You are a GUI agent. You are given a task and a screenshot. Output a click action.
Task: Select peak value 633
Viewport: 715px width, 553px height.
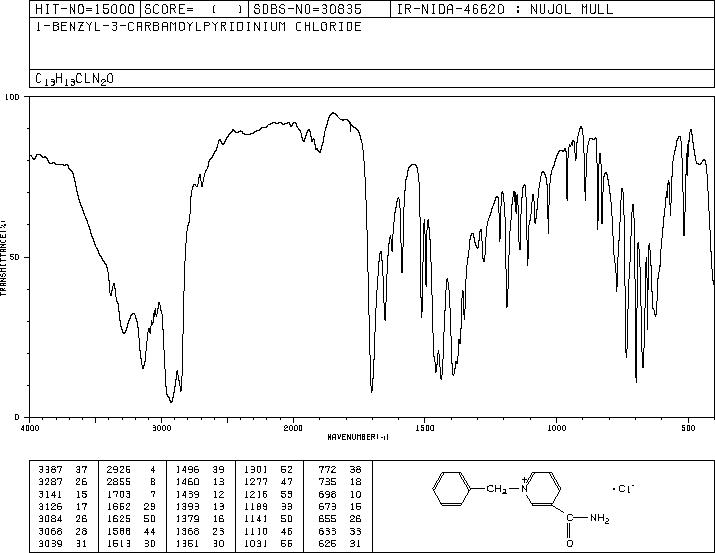[x=327, y=531]
